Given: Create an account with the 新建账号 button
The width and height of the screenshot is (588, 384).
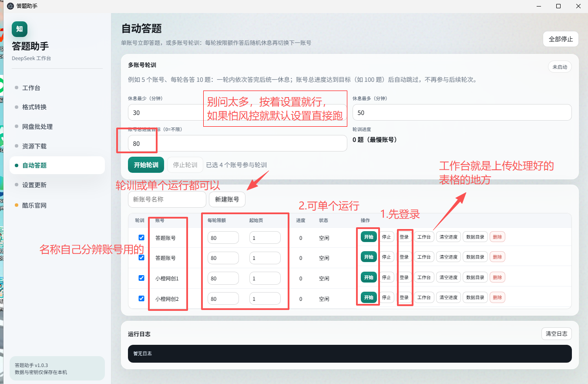Looking at the screenshot, I should point(227,199).
